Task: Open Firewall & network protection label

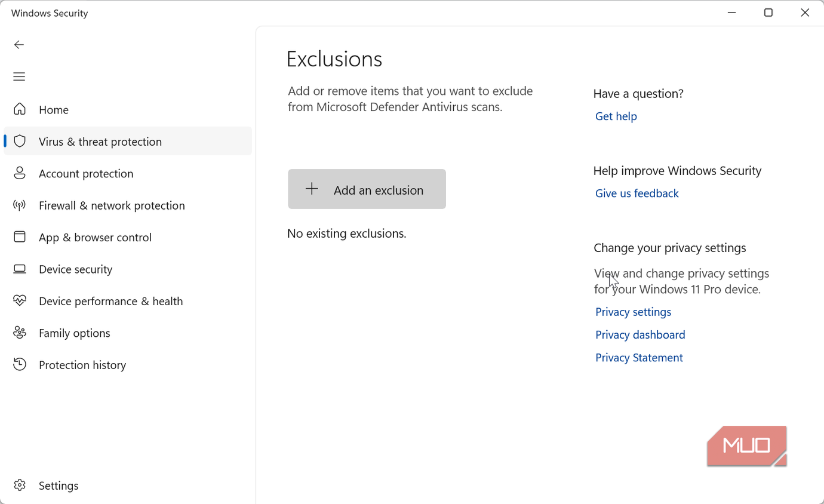Action: coord(112,205)
